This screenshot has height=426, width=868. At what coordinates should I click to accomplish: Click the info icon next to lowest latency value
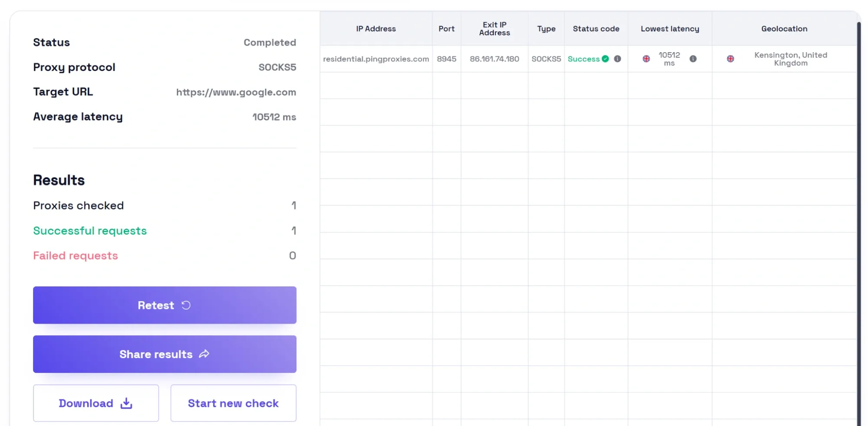693,59
